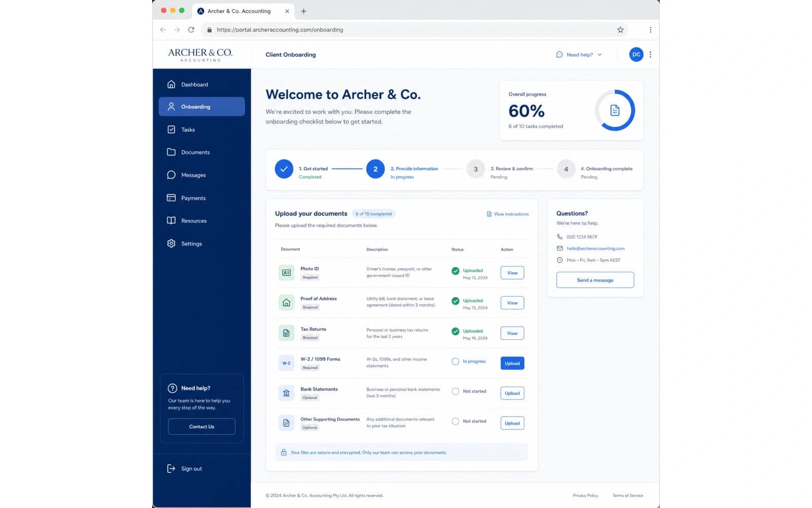The width and height of the screenshot is (812, 508).
Task: Click the Contact Us button
Action: (x=201, y=427)
